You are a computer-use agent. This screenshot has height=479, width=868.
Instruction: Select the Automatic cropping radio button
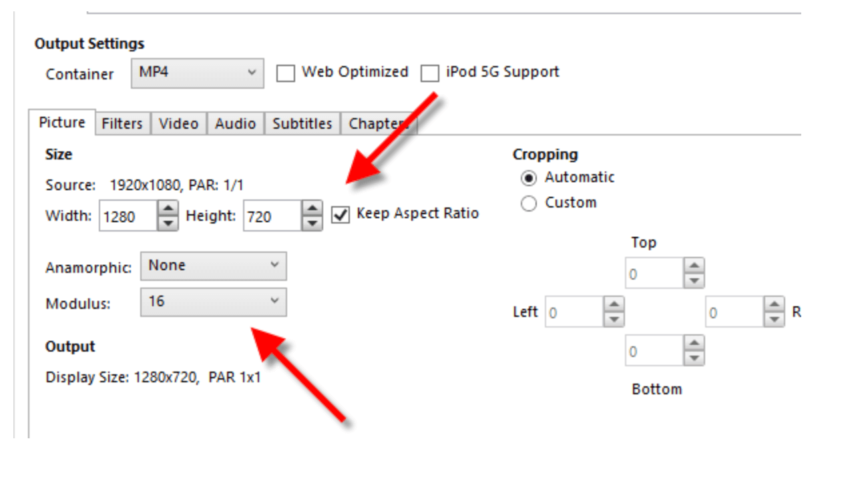tap(529, 178)
